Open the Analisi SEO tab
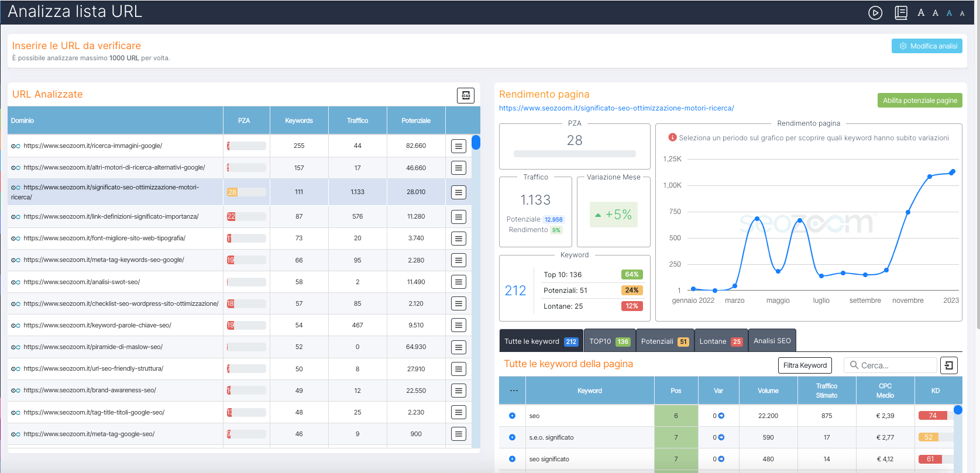980x473 pixels. coord(772,341)
